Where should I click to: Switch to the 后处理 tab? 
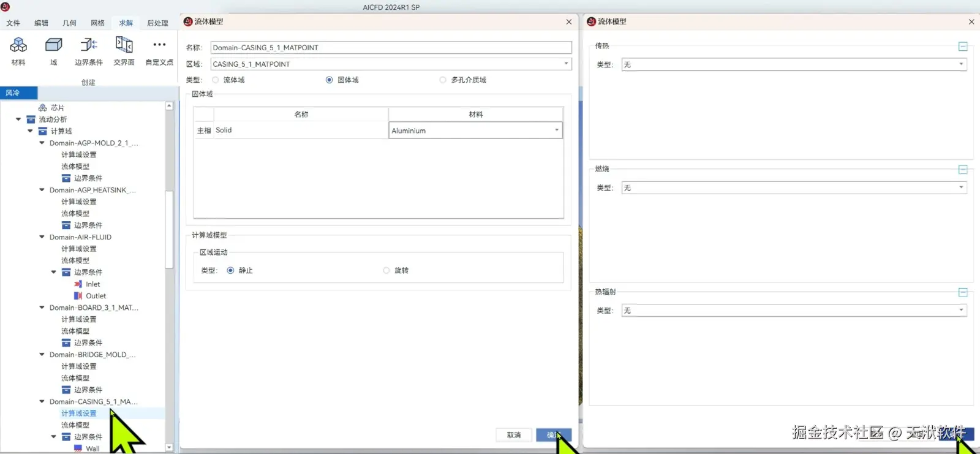(157, 23)
